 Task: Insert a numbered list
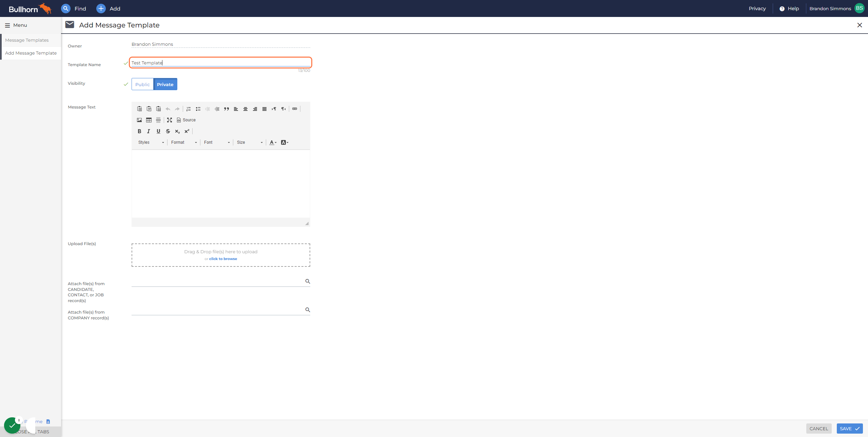[189, 109]
